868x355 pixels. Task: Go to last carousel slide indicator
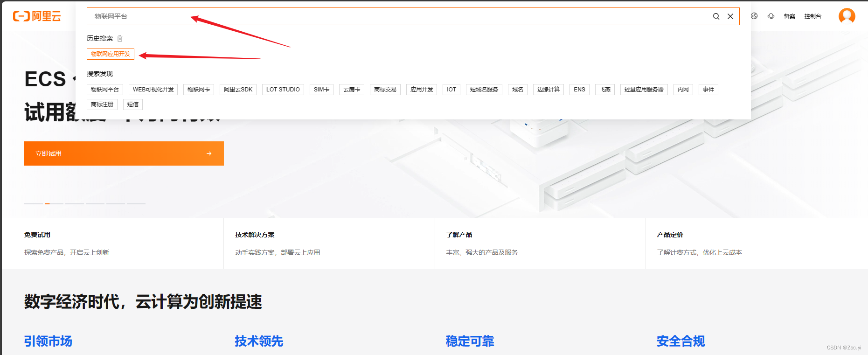[x=136, y=204]
